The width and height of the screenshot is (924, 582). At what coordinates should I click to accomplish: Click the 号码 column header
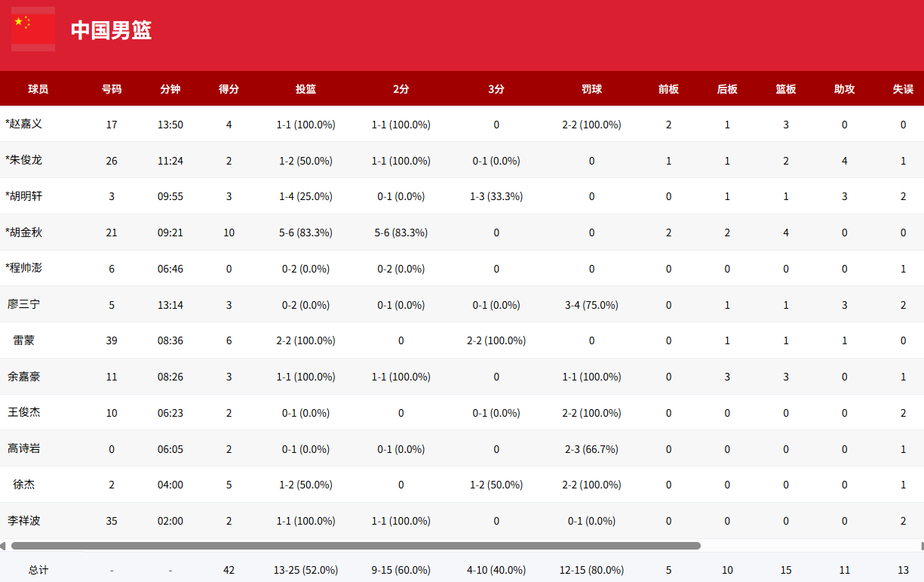click(112, 89)
